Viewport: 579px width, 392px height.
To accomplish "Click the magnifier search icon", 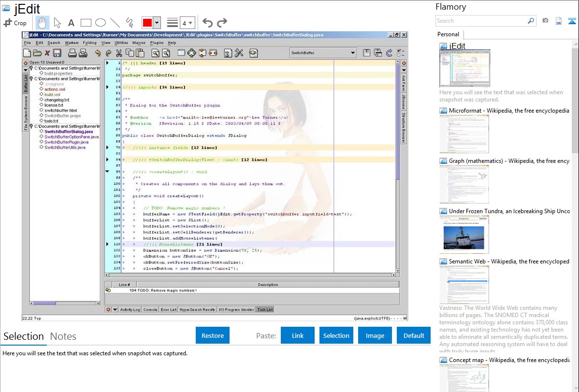I will coord(531,21).
